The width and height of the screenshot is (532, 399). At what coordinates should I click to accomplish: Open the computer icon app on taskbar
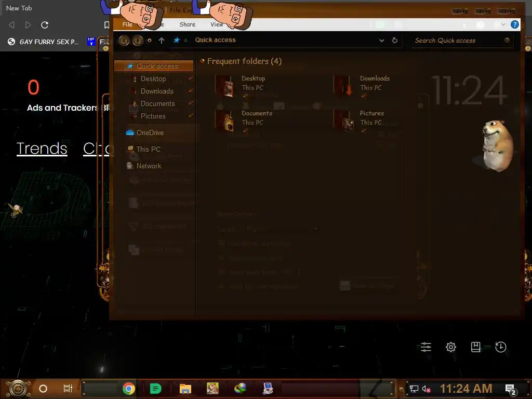(x=268, y=389)
